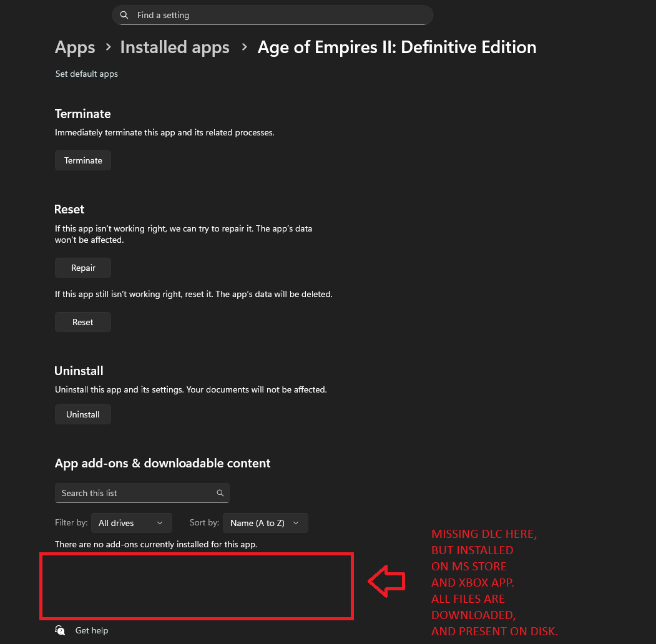Navigate to Apps via the breadcrumb
The width and height of the screenshot is (656, 644).
point(74,47)
